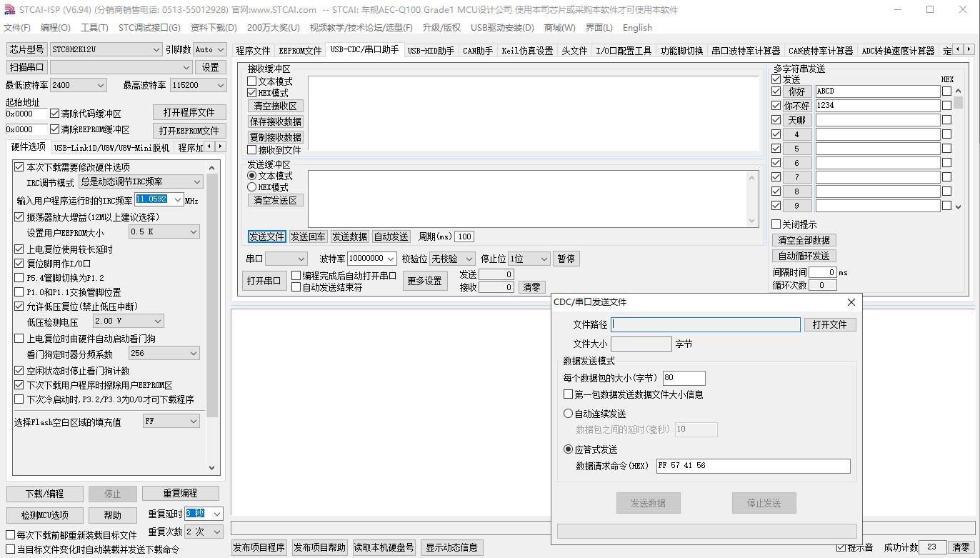The image size is (980, 558).
Task: Click the 清空接收区 button
Action: [276, 106]
